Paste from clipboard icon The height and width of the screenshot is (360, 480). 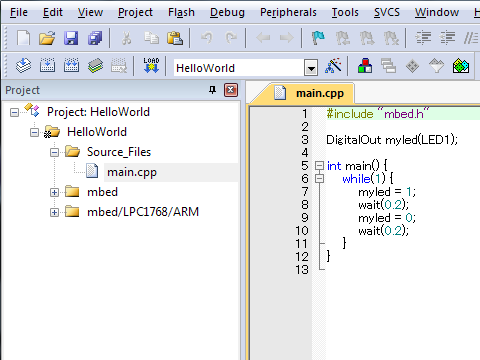tap(175, 38)
